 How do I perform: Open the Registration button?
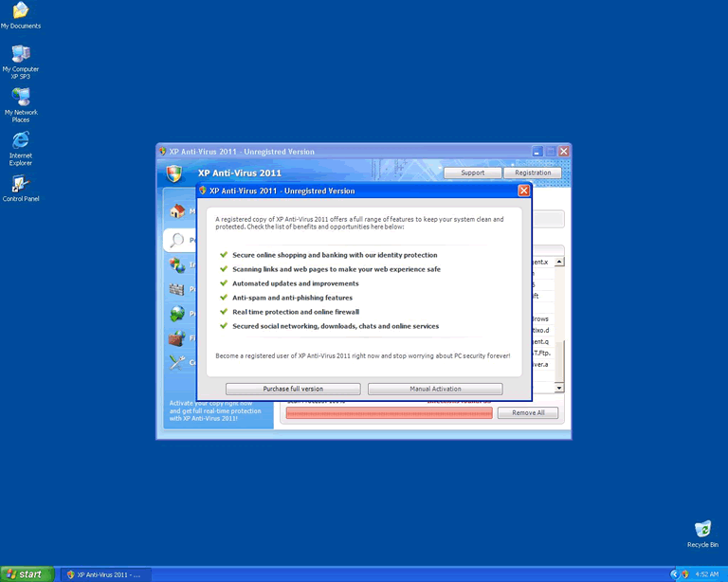[x=533, y=173]
